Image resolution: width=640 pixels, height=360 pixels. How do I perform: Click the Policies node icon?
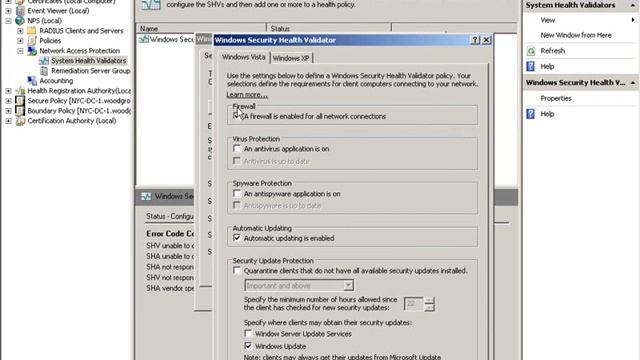click(31, 41)
